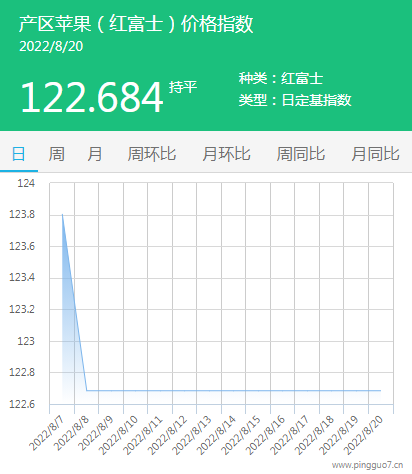Click the www.pingguo7.cn watermark link
Screen dimensions: 412x474
(x=368, y=465)
